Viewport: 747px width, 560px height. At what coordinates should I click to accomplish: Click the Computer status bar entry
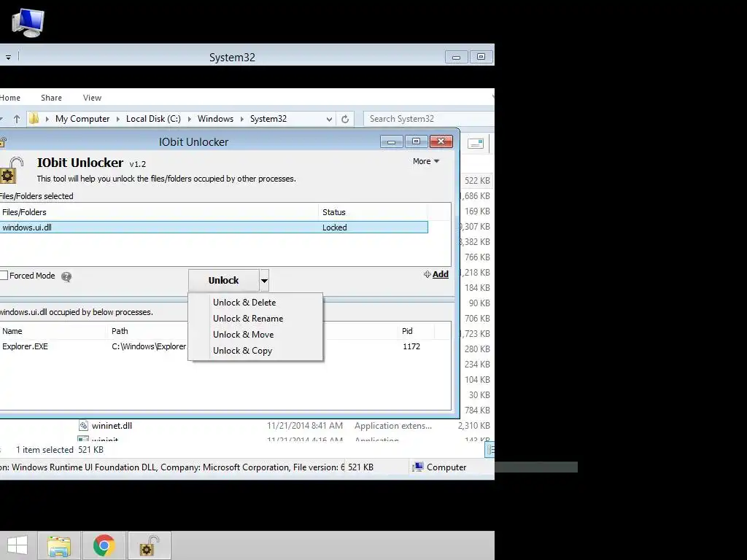click(x=439, y=467)
